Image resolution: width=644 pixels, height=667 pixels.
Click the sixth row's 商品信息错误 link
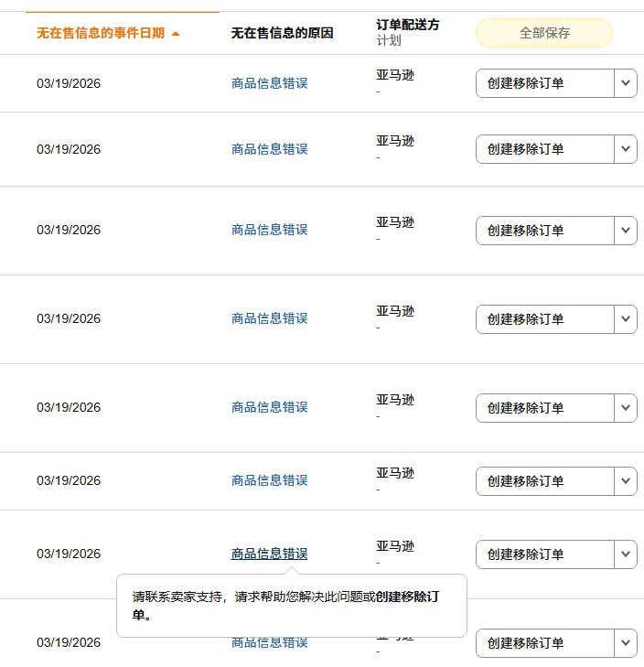coord(269,480)
